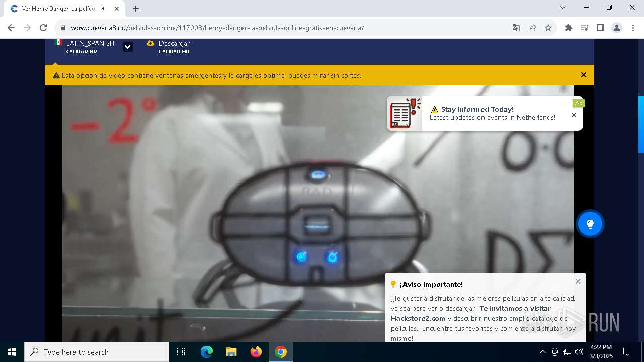Reload the current page
644x362 pixels.
43,28
